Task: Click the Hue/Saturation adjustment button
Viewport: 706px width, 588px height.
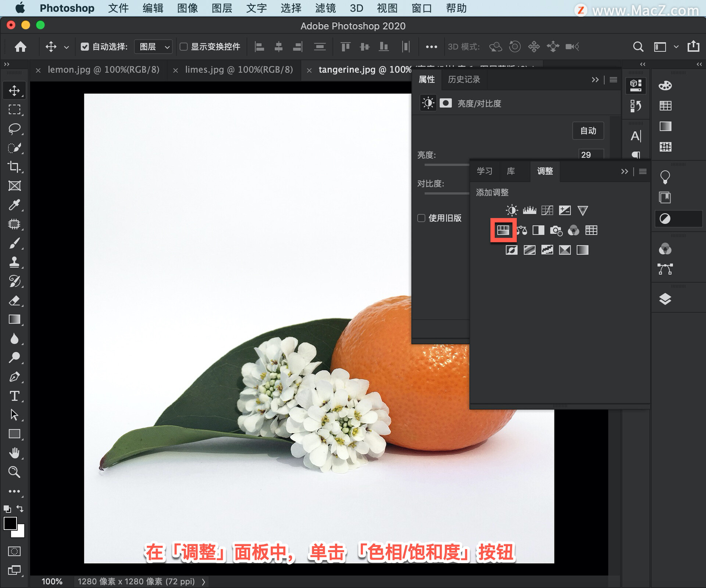Action: (x=503, y=230)
